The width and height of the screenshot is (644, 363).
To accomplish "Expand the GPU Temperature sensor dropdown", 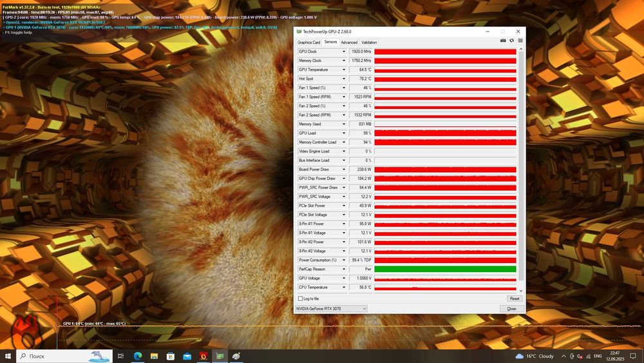I will pos(344,70).
